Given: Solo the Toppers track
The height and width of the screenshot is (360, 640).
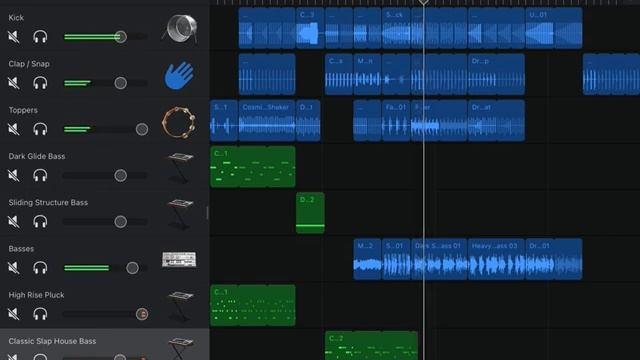Looking at the screenshot, I should 40,129.
